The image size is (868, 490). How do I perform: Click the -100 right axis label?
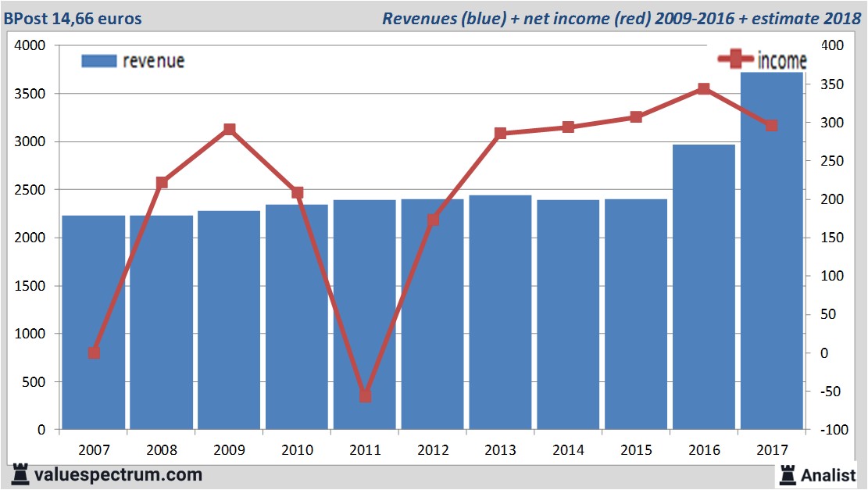pyautogui.click(x=830, y=430)
